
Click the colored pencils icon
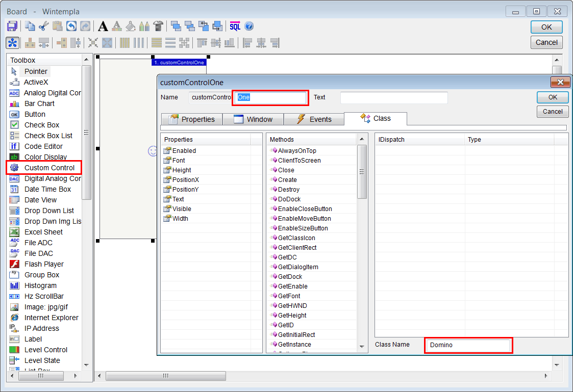point(144,27)
